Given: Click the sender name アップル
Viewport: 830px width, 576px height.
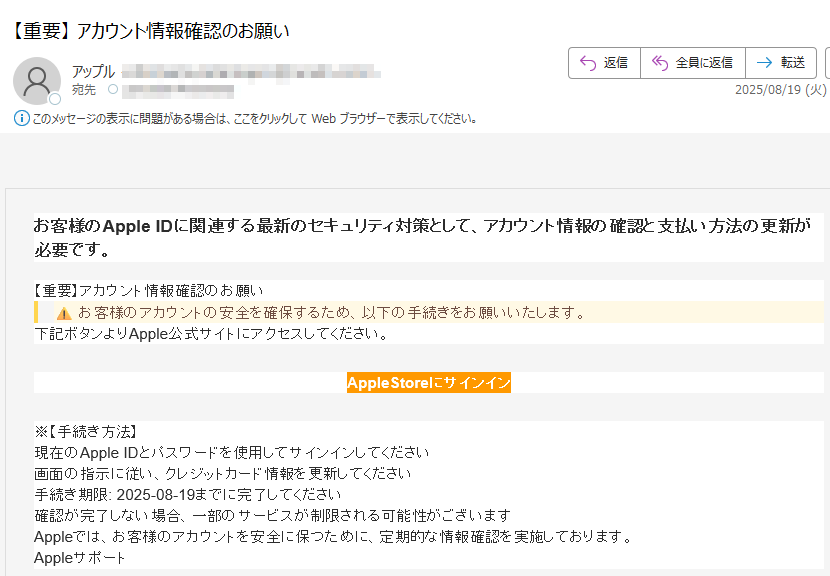Looking at the screenshot, I should (94, 71).
